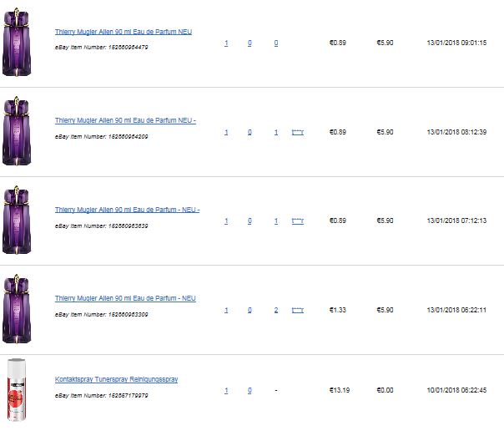Open fourth listing 'Eau de Parfum - NEU'
Screen dimensions: 504x441
pyautogui.click(x=125, y=298)
